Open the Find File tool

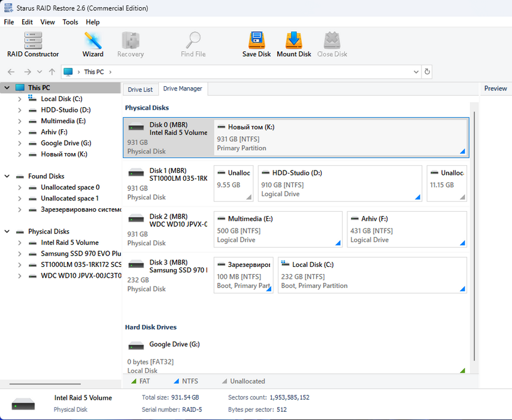(193, 45)
